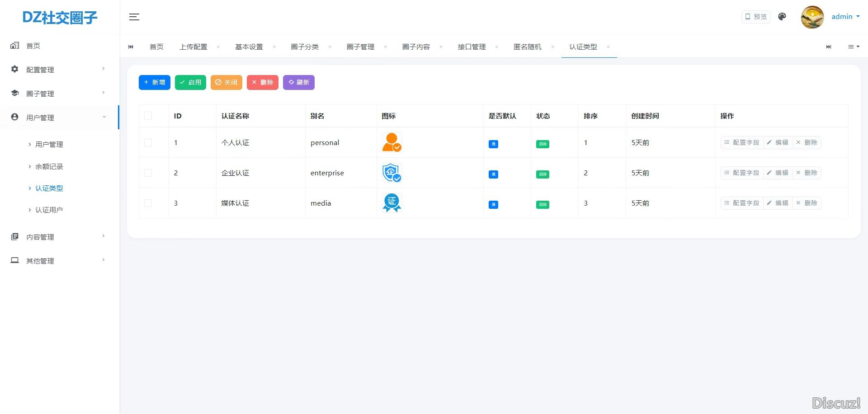This screenshot has height=414, width=868.
Task: Open the theme palette icon
Action: [x=782, y=17]
